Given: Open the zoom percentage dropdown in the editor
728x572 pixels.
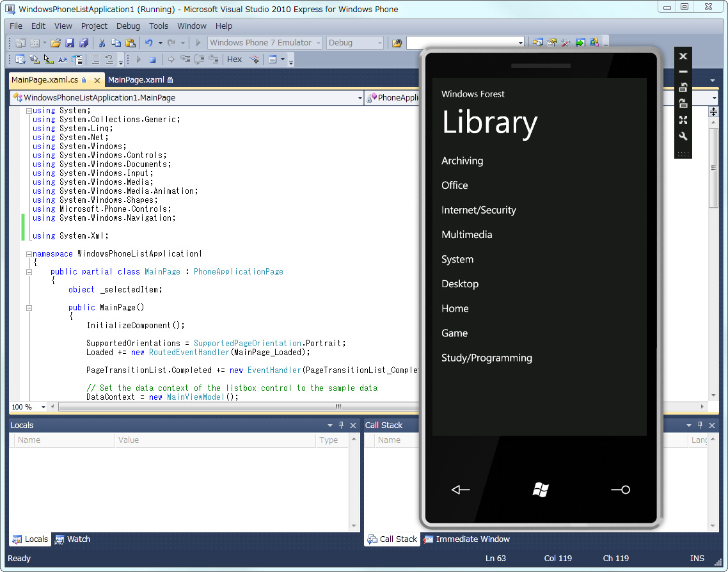Looking at the screenshot, I should [43, 407].
